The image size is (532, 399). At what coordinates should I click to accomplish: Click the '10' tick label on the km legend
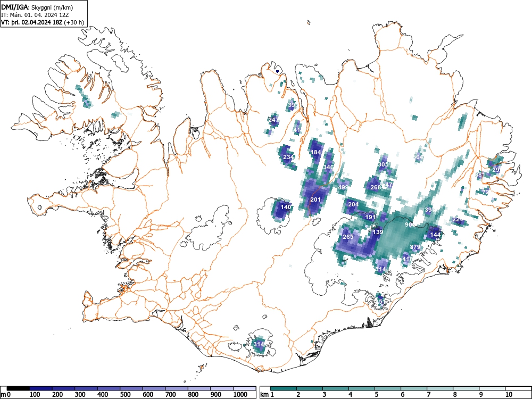(x=509, y=395)
